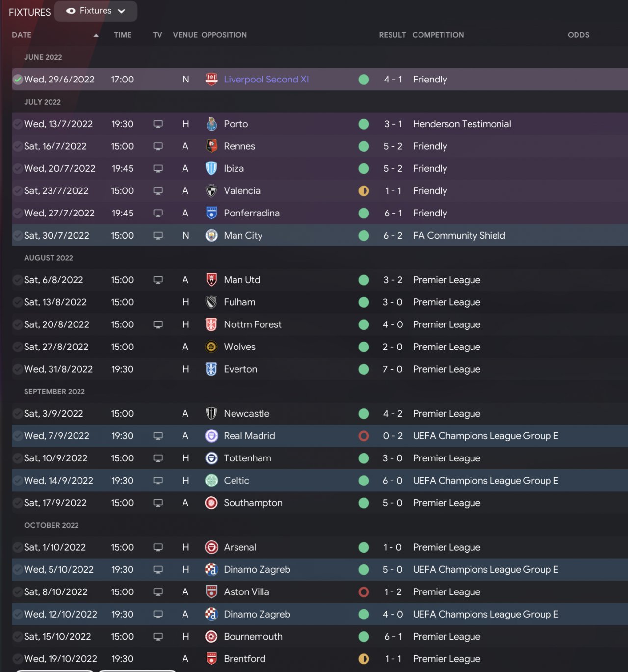Screen dimensions: 628x672
Task: Click the Dinamo Zagreb badge on 5/10/2022
Action: point(211,570)
